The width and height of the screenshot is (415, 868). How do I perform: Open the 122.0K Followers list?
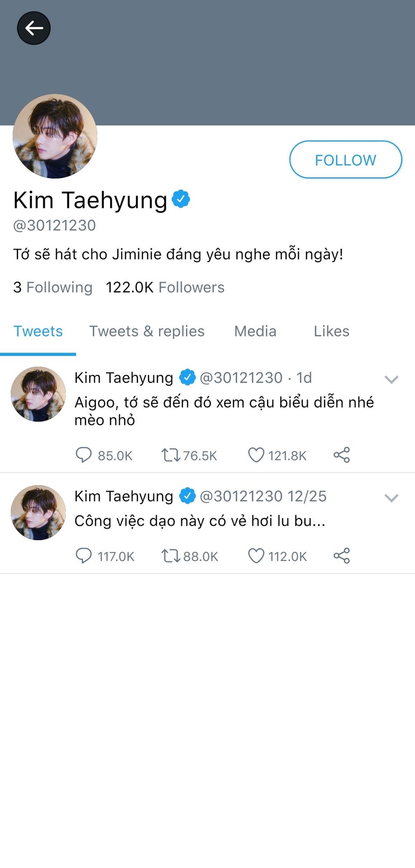click(x=165, y=287)
